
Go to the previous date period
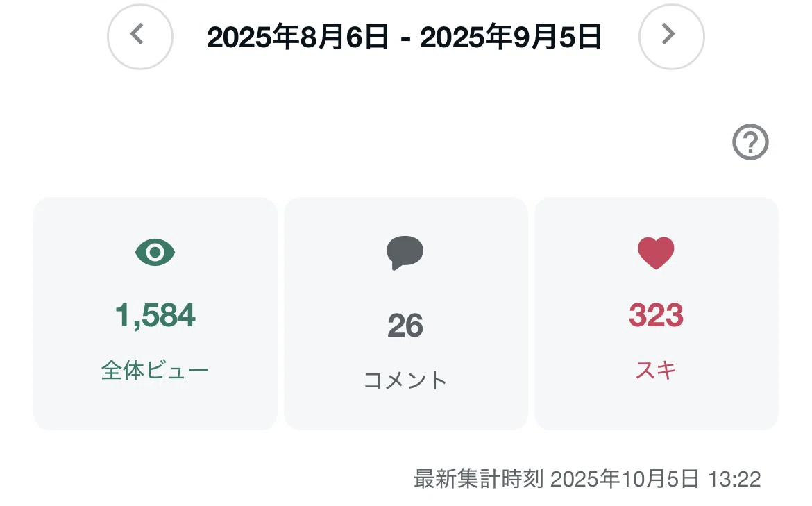tap(139, 36)
